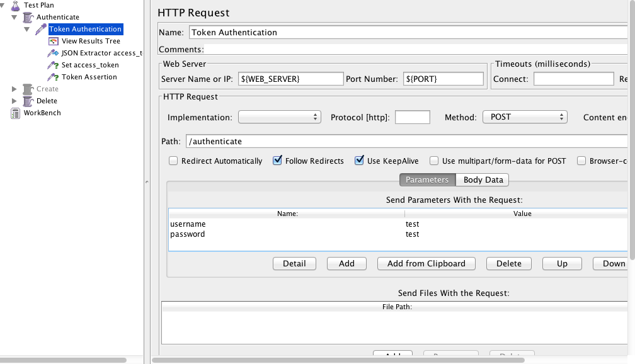Click the Token Assertion icon
Image resolution: width=635 pixels, height=364 pixels.
click(54, 77)
